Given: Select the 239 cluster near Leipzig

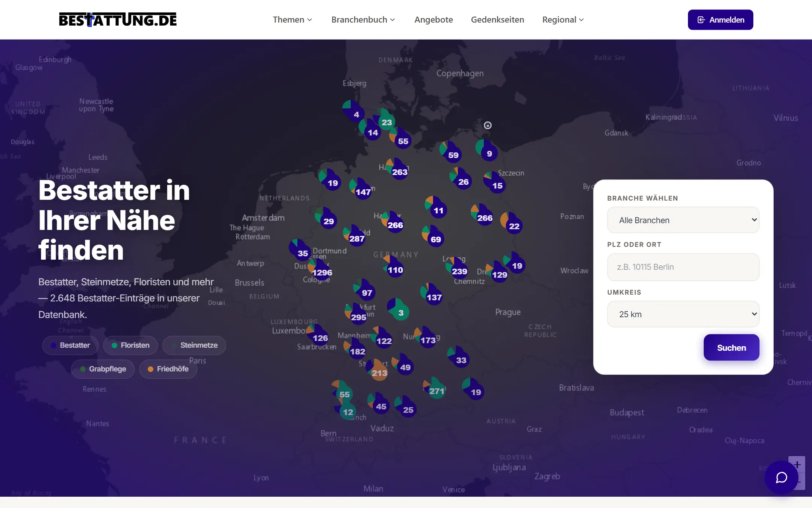Looking at the screenshot, I should point(457,268).
